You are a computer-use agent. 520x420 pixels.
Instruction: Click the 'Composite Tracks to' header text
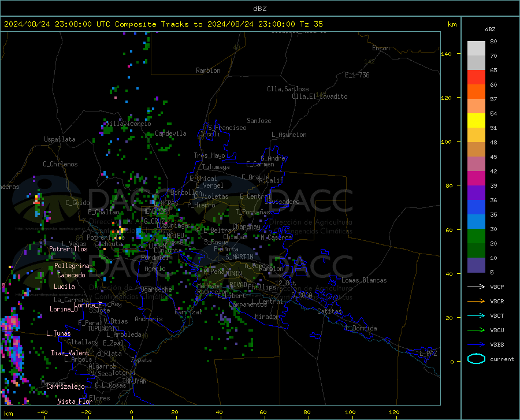[158, 24]
